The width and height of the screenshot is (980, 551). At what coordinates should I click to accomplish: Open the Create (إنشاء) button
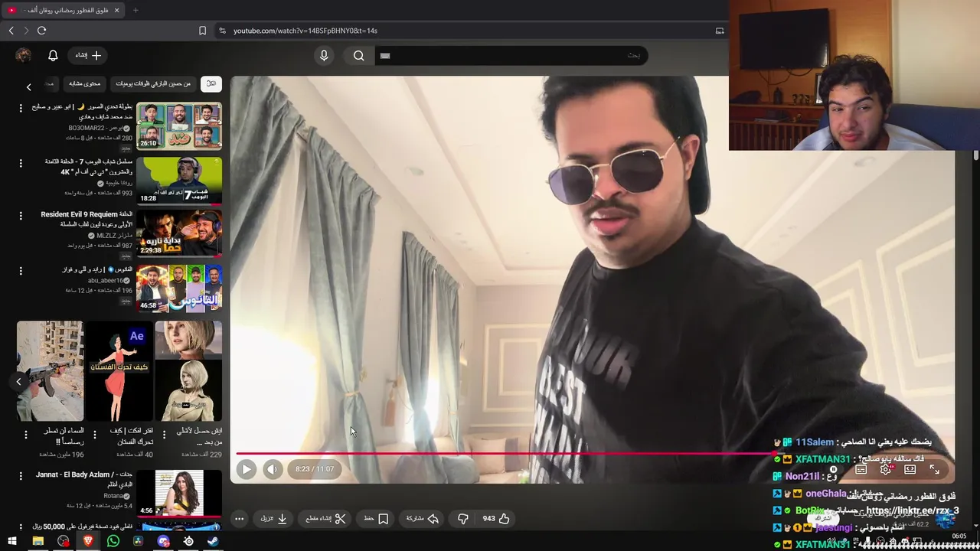tap(88, 55)
